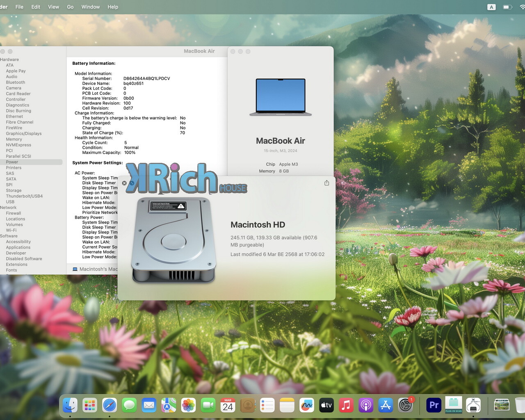Select USB in the Hardware list

point(10,202)
